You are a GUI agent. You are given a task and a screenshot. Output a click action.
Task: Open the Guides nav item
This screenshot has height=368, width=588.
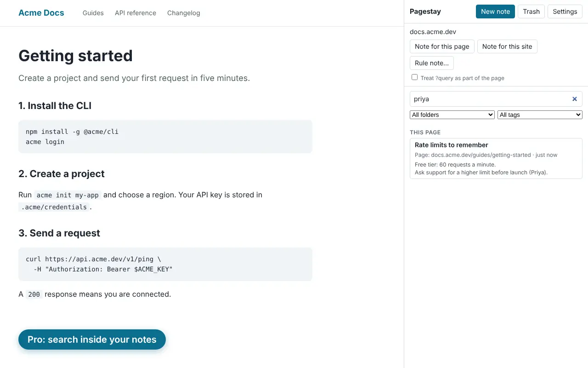point(93,13)
